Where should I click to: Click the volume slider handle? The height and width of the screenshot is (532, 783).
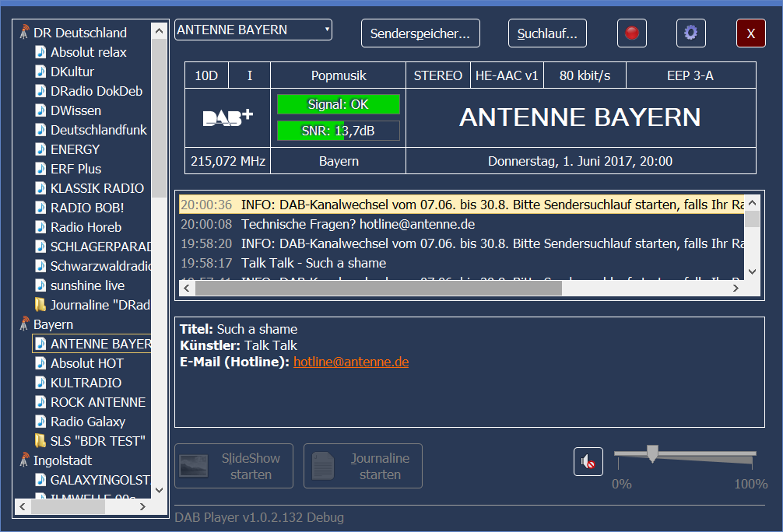coord(652,453)
